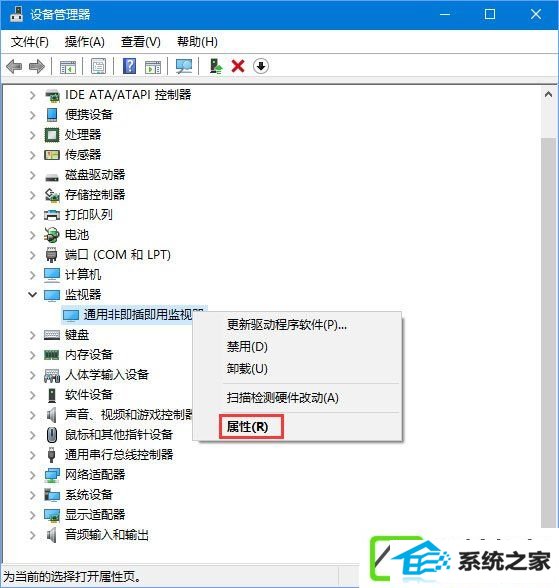
Task: Click the Back arrow toolbar icon
Action: (x=14, y=67)
